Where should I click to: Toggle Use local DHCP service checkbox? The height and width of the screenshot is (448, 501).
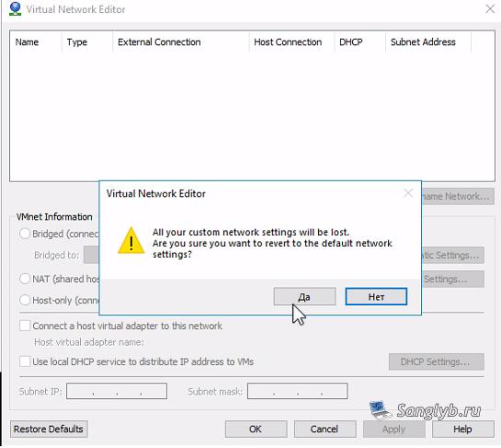click(x=25, y=362)
